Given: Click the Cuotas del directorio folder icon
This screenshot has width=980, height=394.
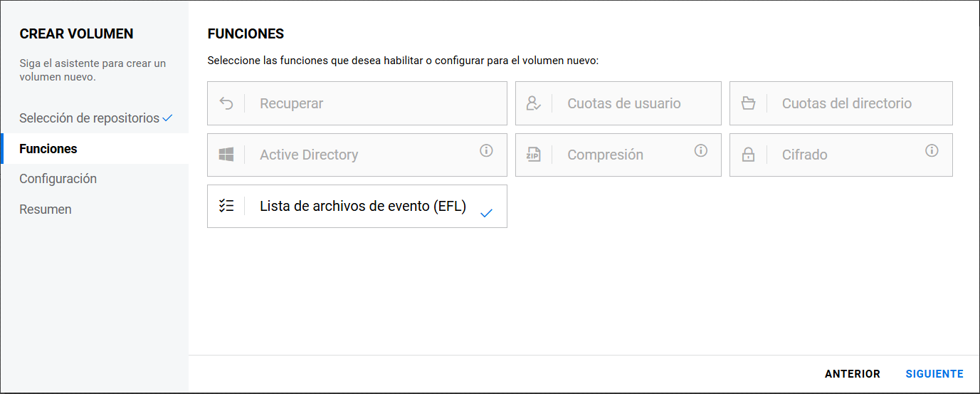Looking at the screenshot, I should (748, 103).
